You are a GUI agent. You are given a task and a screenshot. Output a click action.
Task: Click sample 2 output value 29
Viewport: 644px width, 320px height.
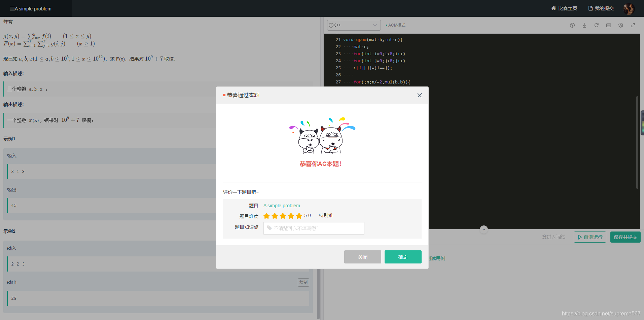pos(14,298)
